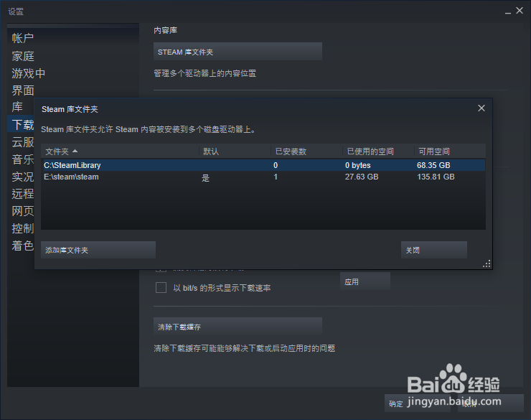531x420 pixels.
Task: Click 添加库文件夹 button
Action: click(x=98, y=250)
